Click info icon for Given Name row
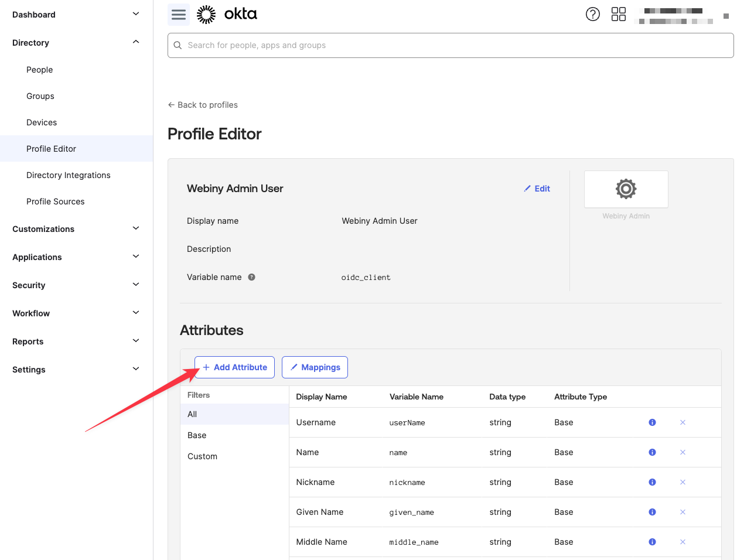The height and width of the screenshot is (560, 737). [652, 512]
